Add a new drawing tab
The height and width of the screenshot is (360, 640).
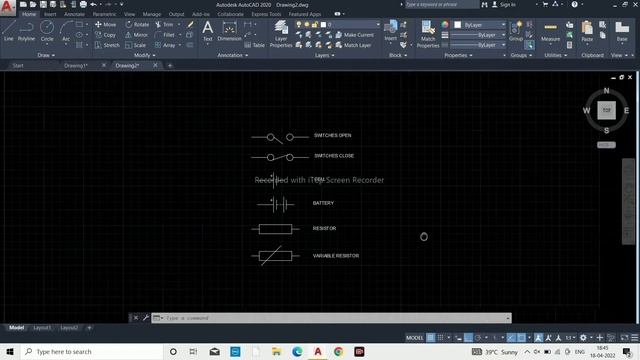pyautogui.click(x=170, y=65)
